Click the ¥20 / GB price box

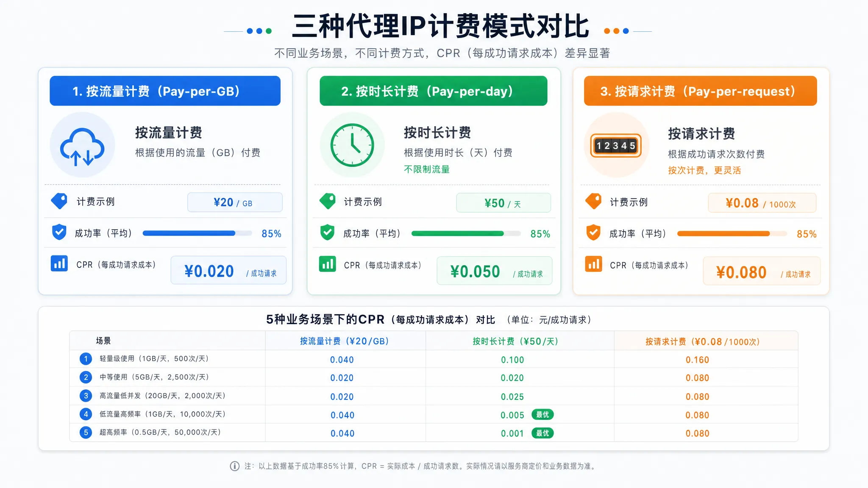(235, 202)
